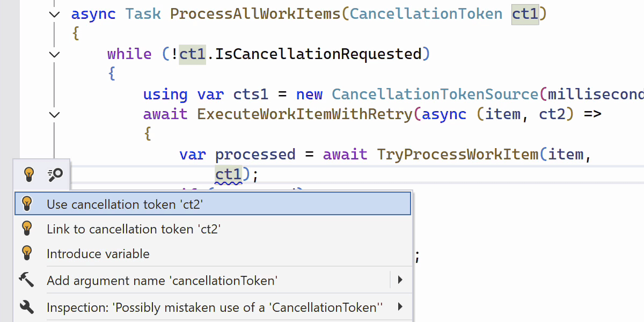
Task: Expand submenu arrow for "Add argument name"
Action: point(400,280)
